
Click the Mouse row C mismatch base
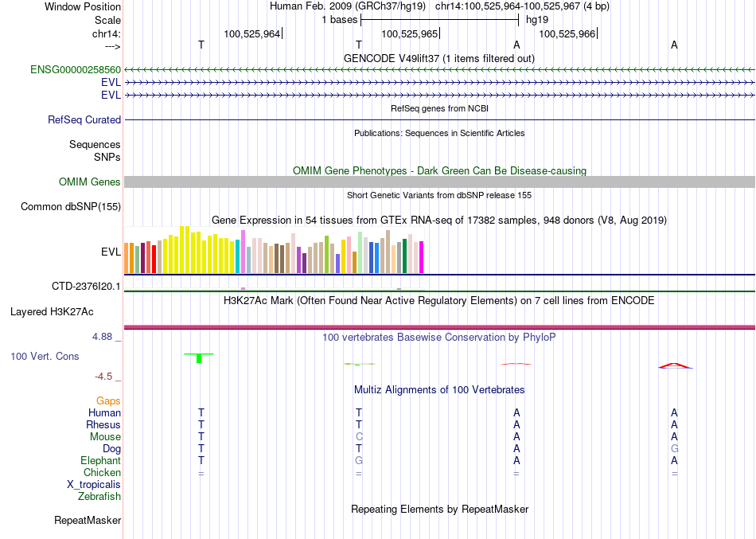tap(359, 437)
